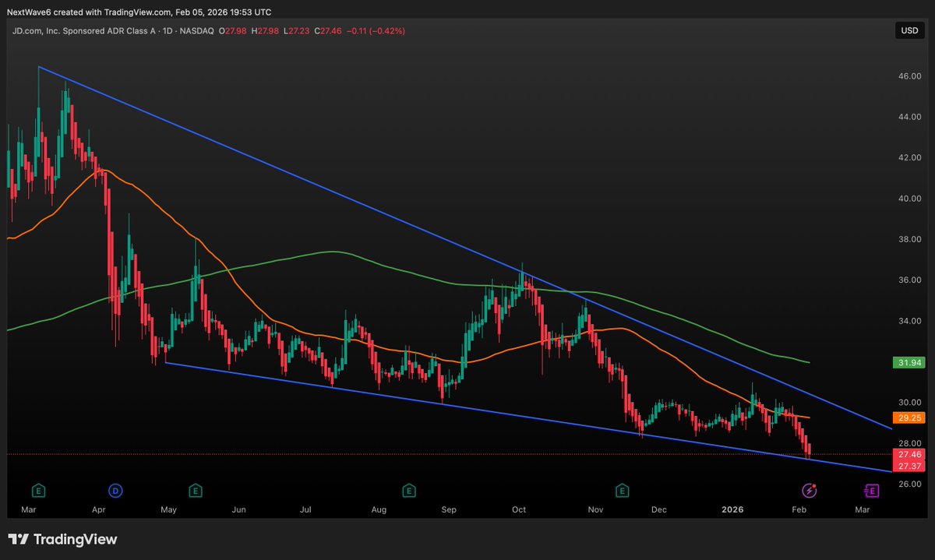Click the orange 29.25 moving-average price label
This screenshot has width=935, height=560.
pos(909,418)
